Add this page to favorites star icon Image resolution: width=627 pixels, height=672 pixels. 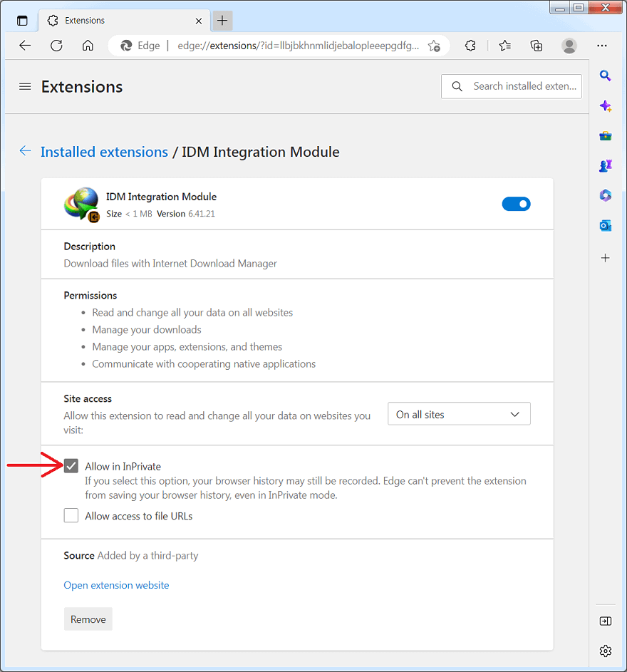coord(434,46)
